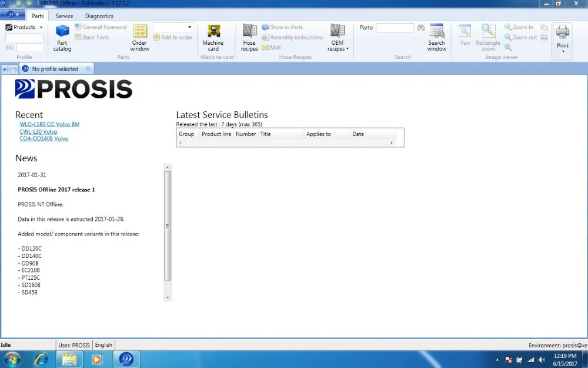588x368 pixels.
Task: Sort bulletins by Applies to column
Action: tap(327, 134)
